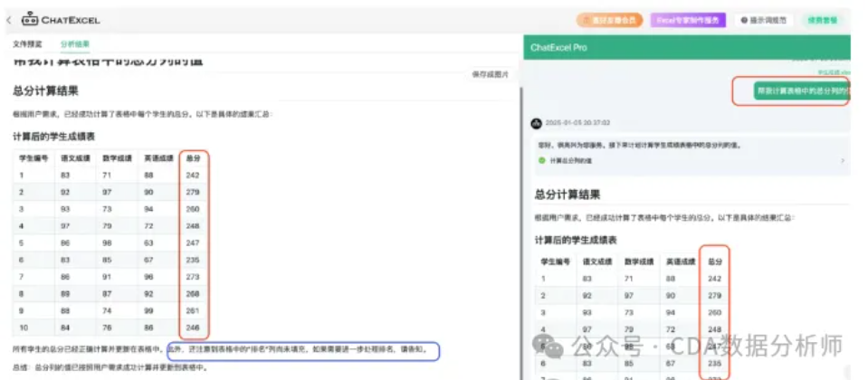868x380 pixels.
Task: Click the ChatExcel Pro panel title
Action: pyautogui.click(x=558, y=48)
